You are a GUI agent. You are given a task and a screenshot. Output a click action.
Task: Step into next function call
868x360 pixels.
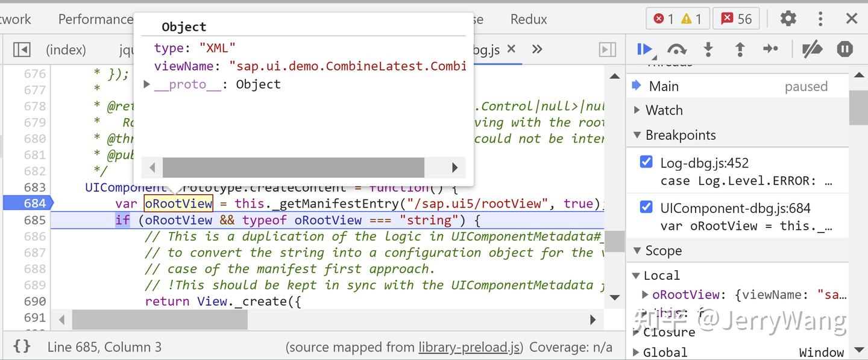[x=708, y=49]
